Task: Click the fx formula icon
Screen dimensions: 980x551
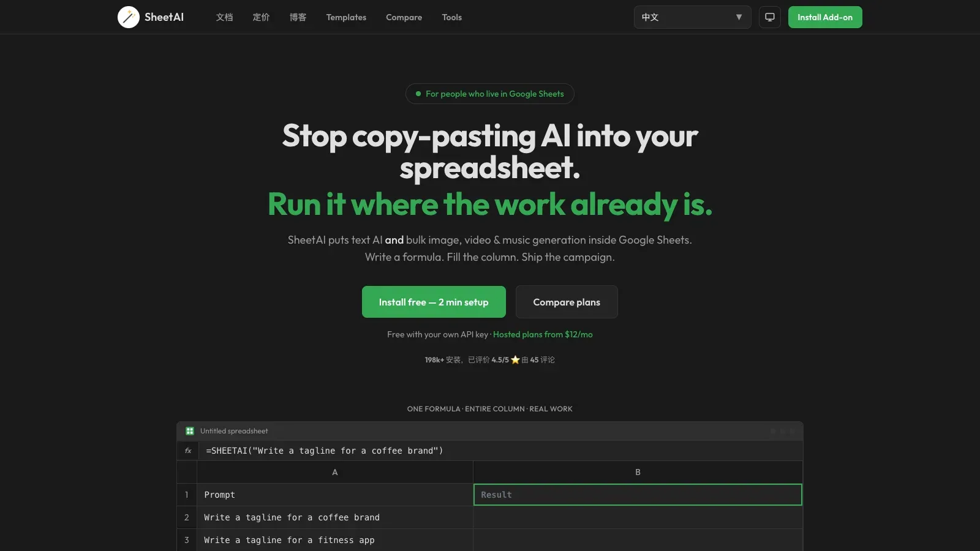Action: click(x=188, y=451)
